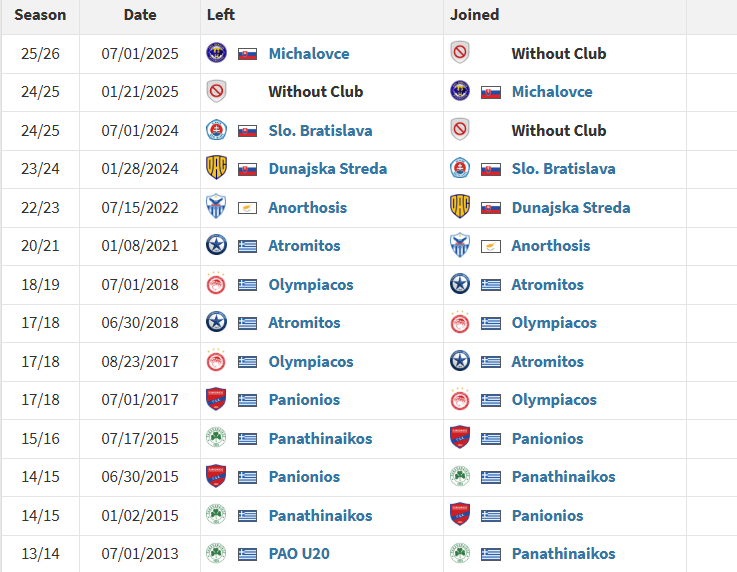737x572 pixels.
Task: Click the Season column header
Action: pyautogui.click(x=40, y=15)
